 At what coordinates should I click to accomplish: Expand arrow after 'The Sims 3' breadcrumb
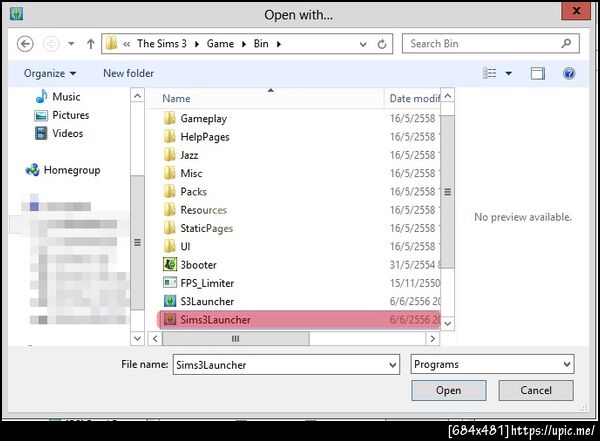click(197, 44)
